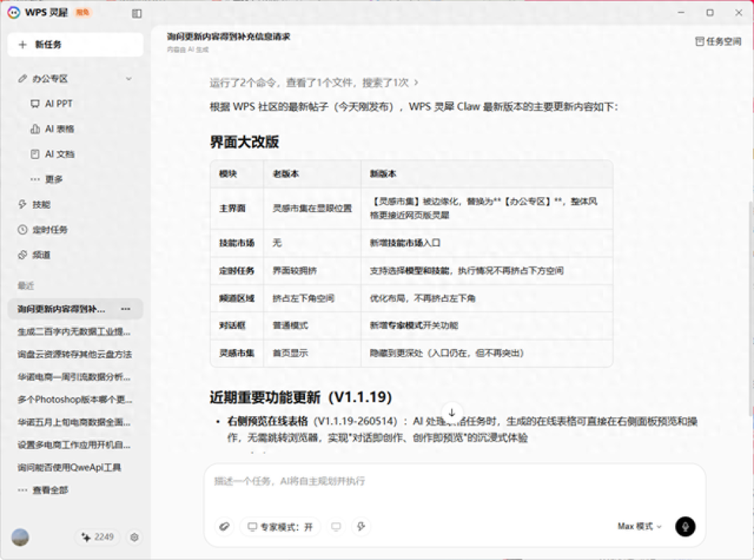Open the Max 模式 dropdown
Viewport: 754px width, 560px height.
coord(640,526)
